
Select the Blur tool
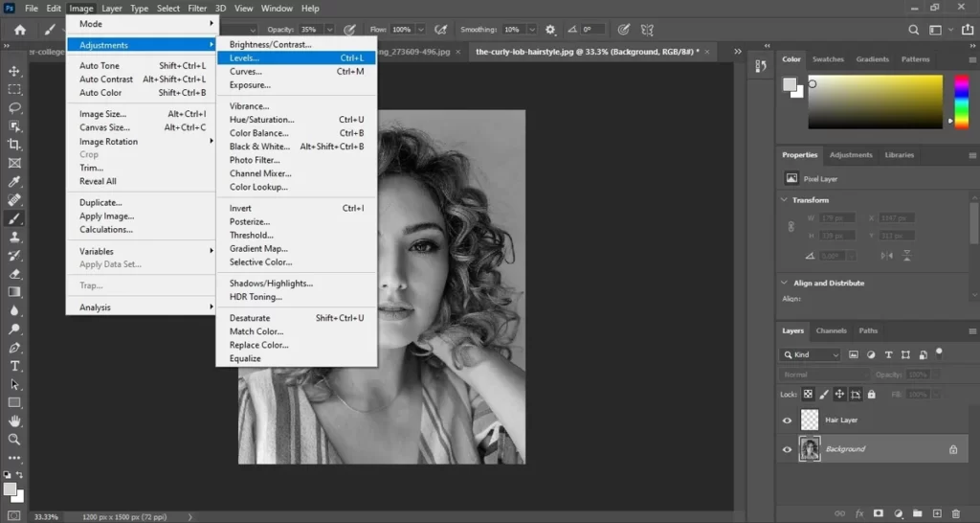[x=14, y=311]
